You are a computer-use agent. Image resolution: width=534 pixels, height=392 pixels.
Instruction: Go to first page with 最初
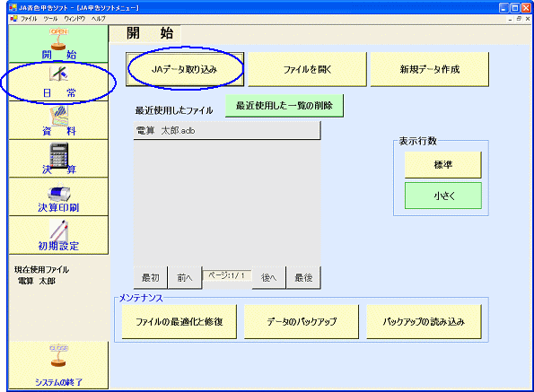pos(151,278)
